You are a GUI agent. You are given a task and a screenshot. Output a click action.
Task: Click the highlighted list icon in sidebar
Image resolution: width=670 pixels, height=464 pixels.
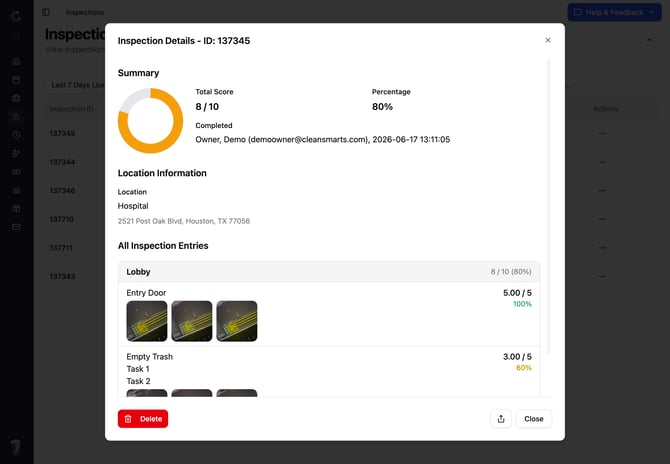16,117
